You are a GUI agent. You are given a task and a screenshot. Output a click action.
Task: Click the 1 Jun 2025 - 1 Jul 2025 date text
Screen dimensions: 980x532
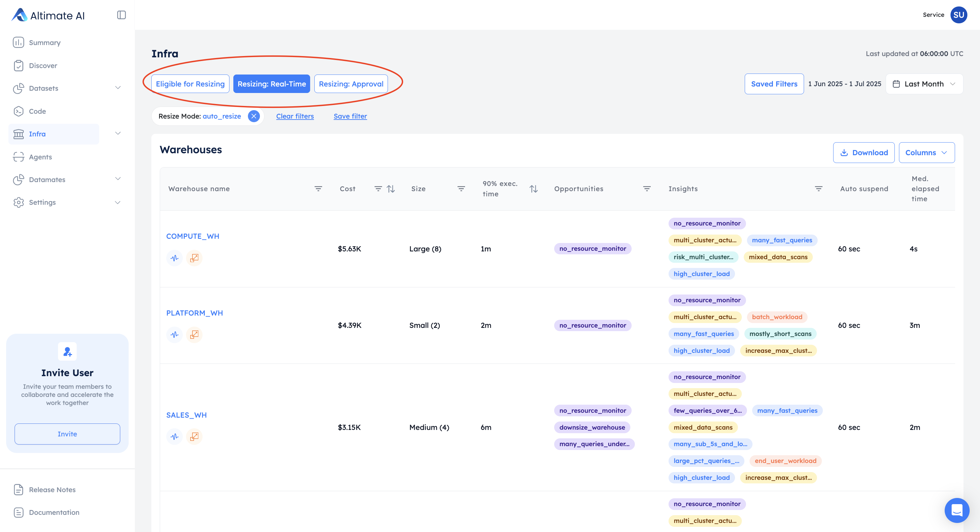pyautogui.click(x=845, y=84)
